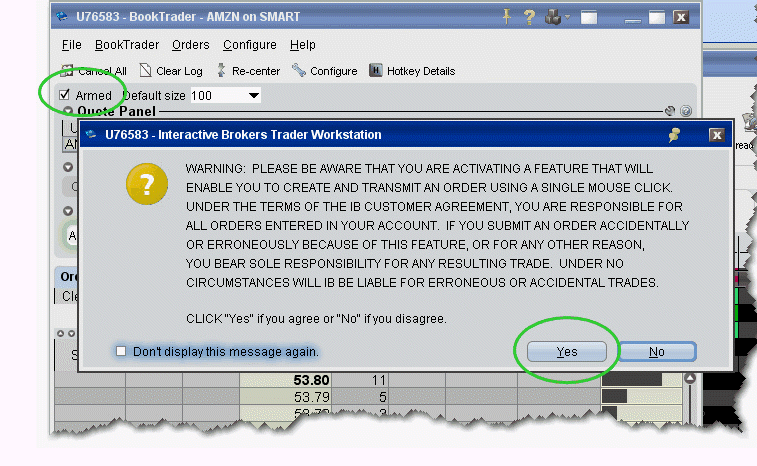Open the Help menu
Screen dimensions: 757x466
[x=303, y=45]
